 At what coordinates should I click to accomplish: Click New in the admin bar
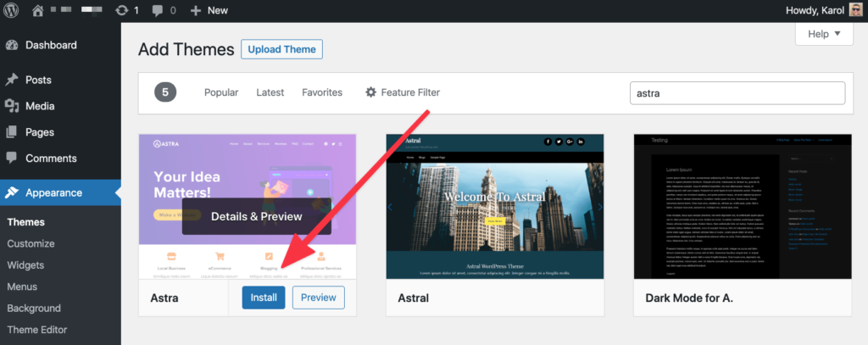pos(218,10)
